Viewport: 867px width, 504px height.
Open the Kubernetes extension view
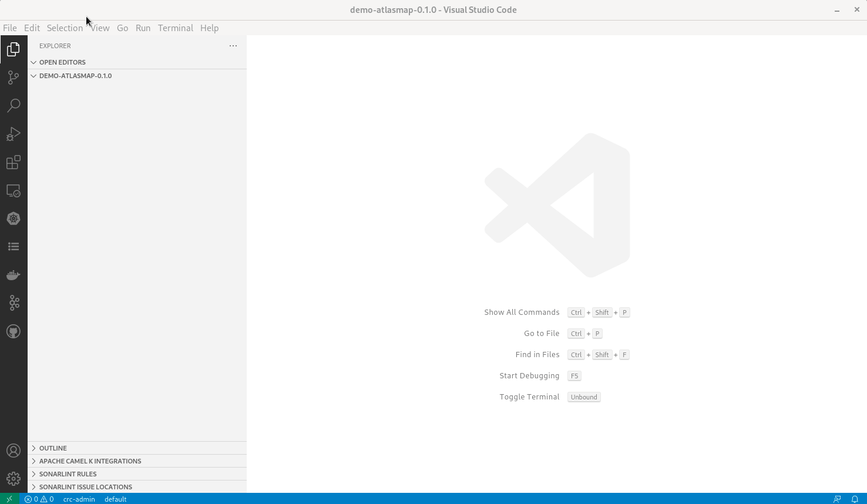(14, 218)
